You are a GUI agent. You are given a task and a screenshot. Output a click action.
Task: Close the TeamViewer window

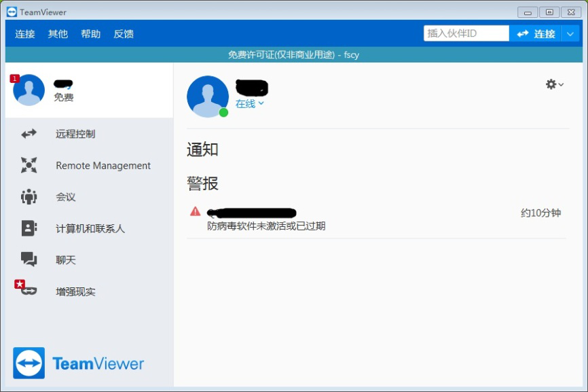pos(571,12)
